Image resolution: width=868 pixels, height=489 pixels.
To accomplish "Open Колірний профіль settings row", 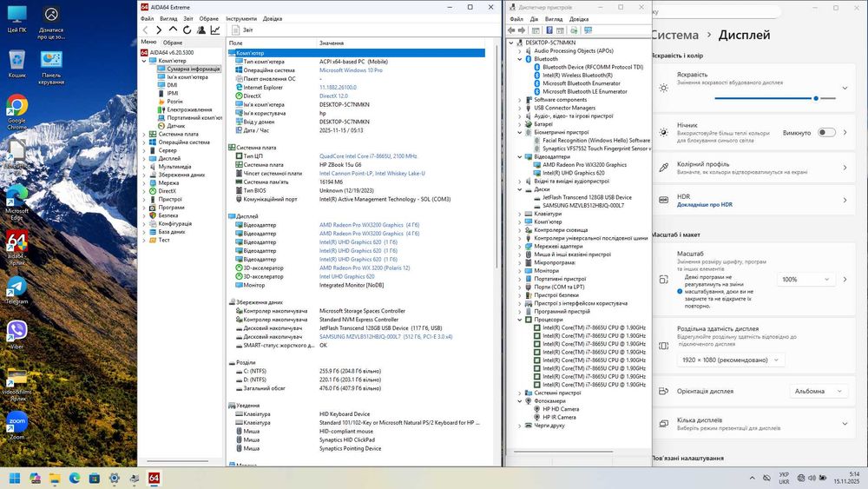I will pos(753,168).
